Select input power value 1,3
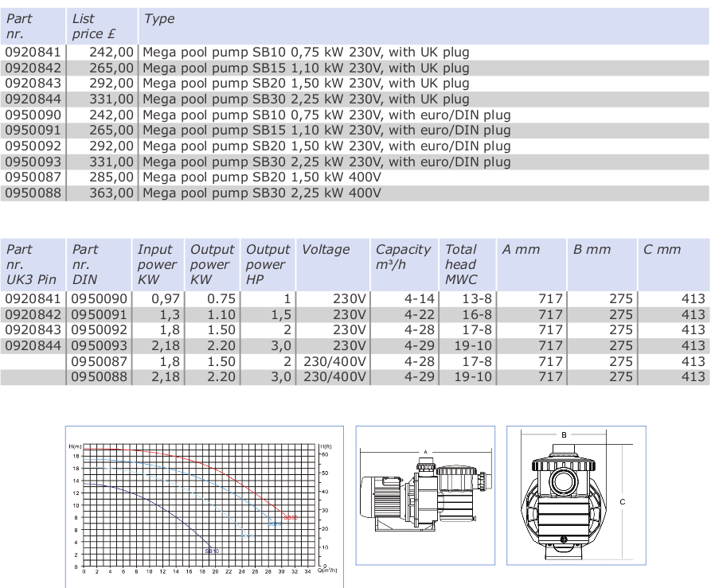Image resolution: width=715 pixels, height=588 pixels. pos(170,314)
